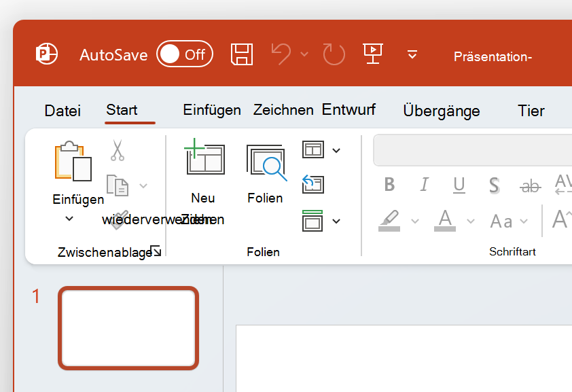This screenshot has height=392, width=572.
Task: Save the presentation with the floppy disk icon
Action: click(x=242, y=54)
